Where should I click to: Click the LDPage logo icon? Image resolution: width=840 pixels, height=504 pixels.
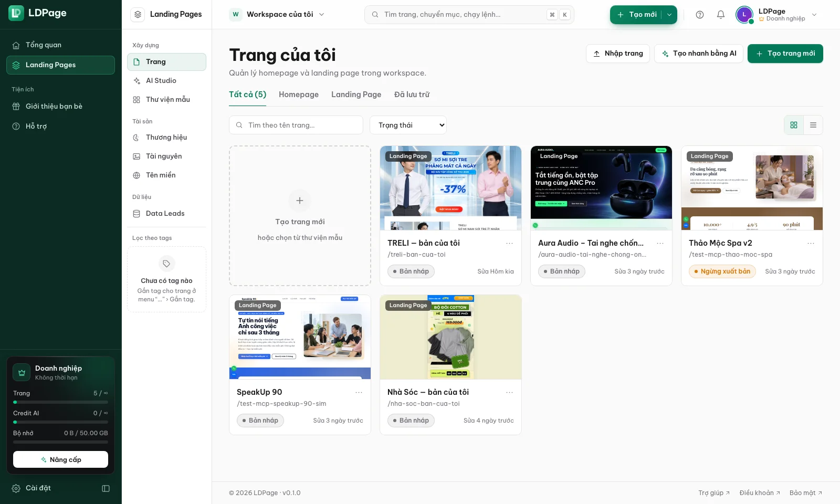click(x=16, y=13)
